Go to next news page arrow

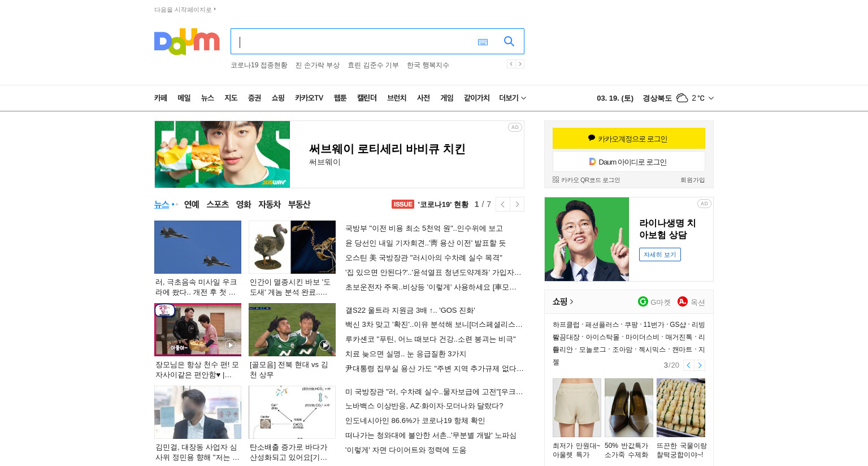tap(517, 204)
